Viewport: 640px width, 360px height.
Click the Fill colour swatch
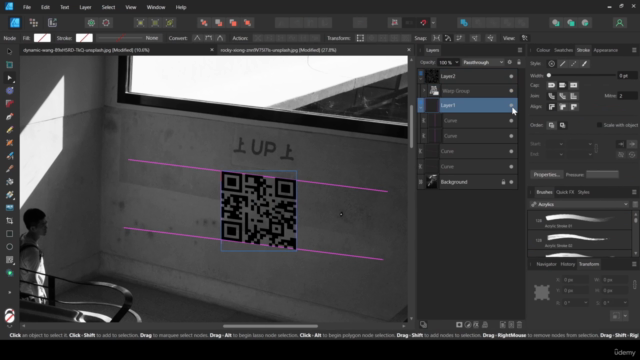click(x=42, y=38)
